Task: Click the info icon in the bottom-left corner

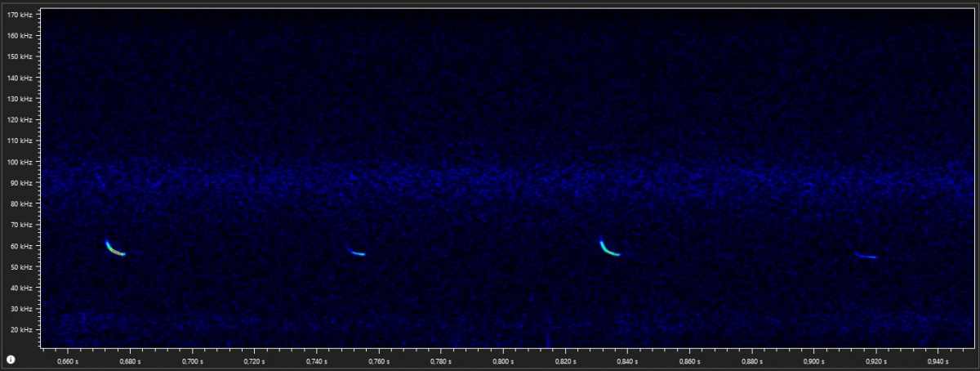Action: point(11,360)
